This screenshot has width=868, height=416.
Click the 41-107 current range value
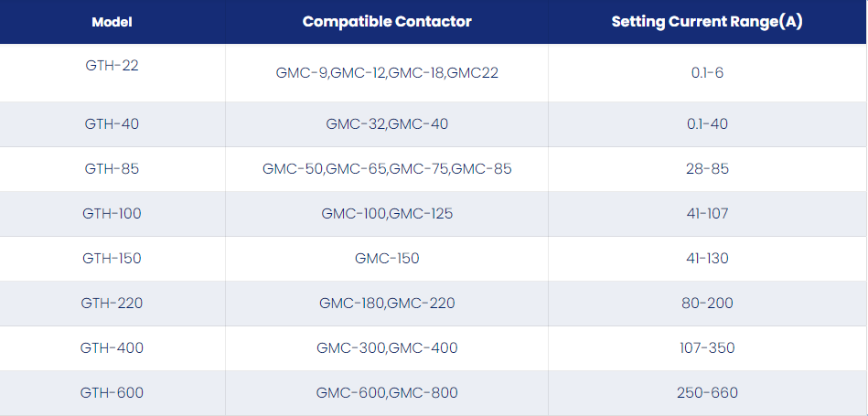pos(707,214)
